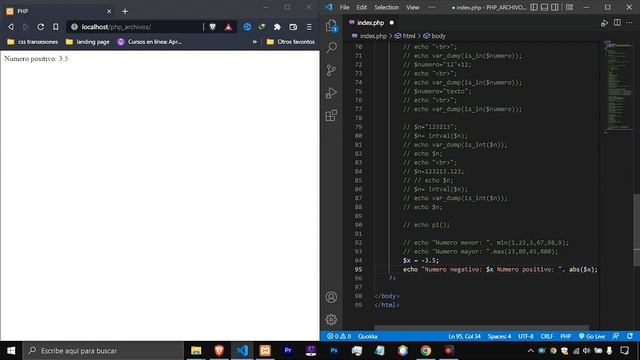
Task: Click body in the breadcrumb
Action: [x=435, y=36]
